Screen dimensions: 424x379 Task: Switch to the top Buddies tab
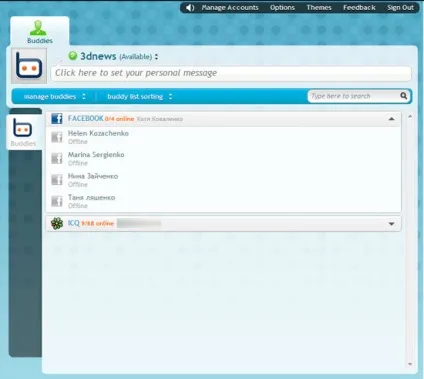(x=40, y=32)
